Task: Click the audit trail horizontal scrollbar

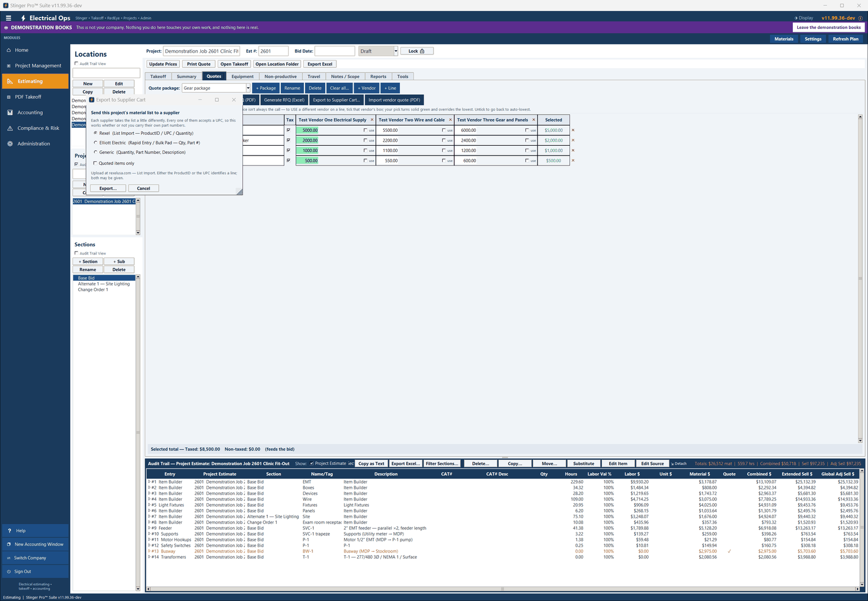Action: (502, 589)
